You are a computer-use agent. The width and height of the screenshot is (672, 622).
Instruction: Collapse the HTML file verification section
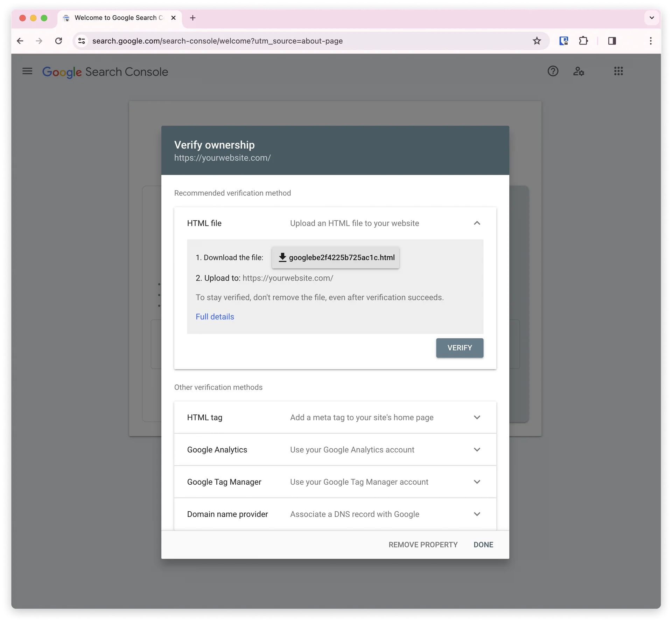(x=477, y=223)
